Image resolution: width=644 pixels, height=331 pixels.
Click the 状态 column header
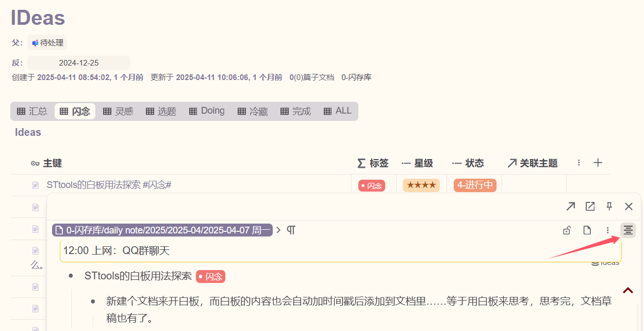click(468, 163)
